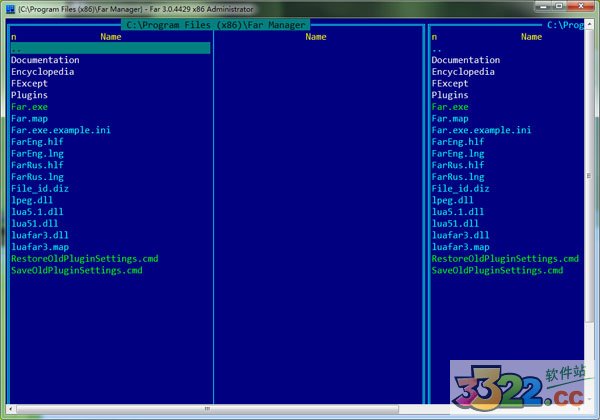600x420 pixels.
Task: Select FarEng.hlf in left panel
Action: click(x=37, y=142)
